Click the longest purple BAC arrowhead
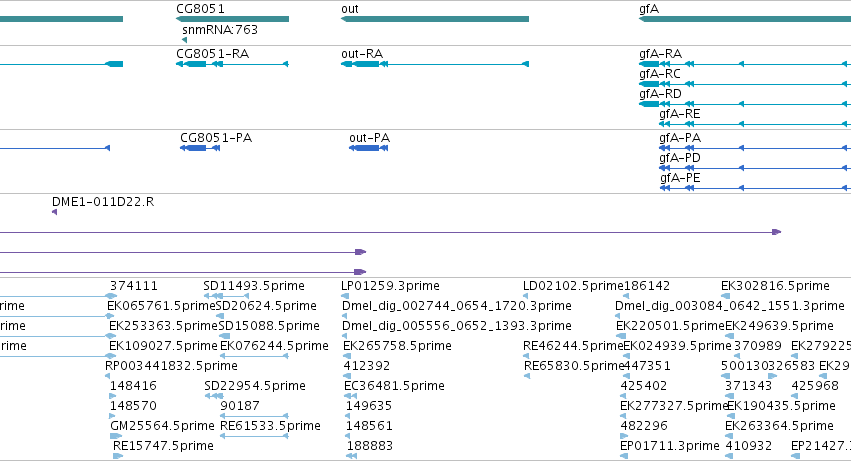 pyautogui.click(x=777, y=232)
